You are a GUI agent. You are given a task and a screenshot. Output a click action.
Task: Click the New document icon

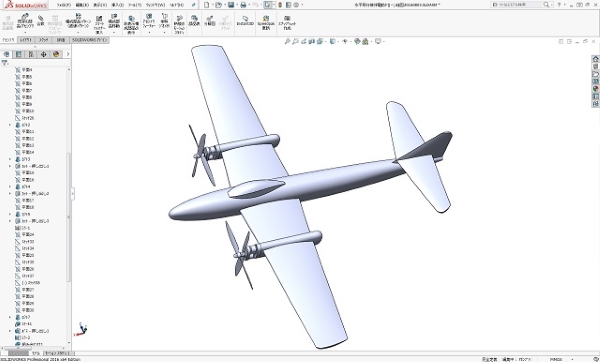point(207,5)
